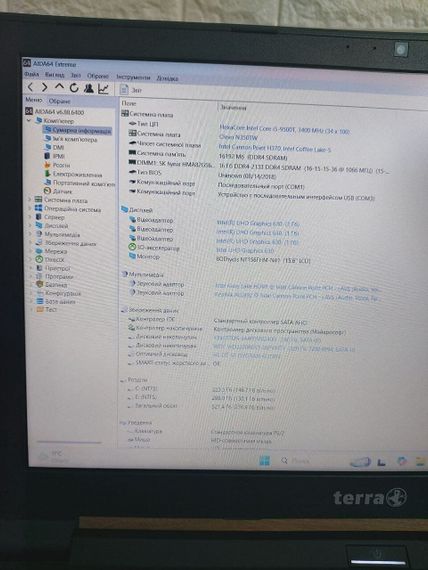Open the Інструменти menu

click(133, 77)
